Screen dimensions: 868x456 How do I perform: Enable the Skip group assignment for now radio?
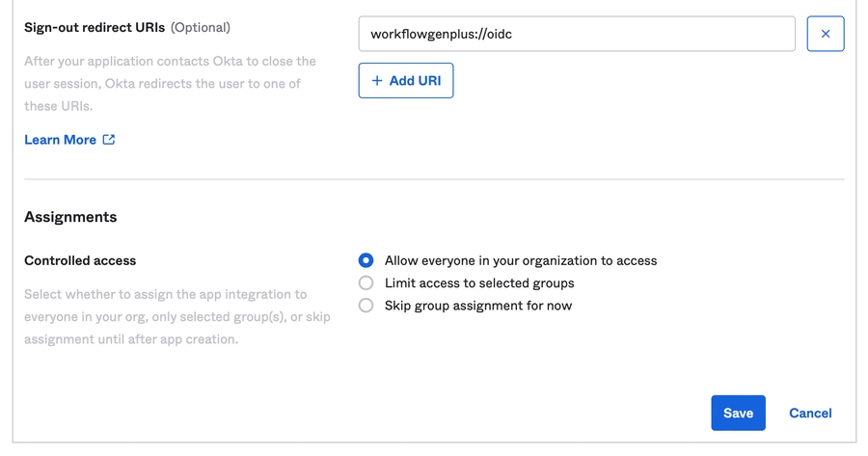(x=366, y=306)
